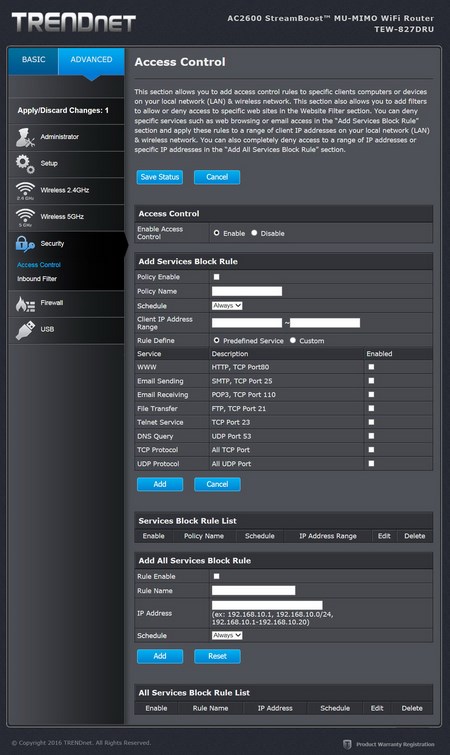Click the Product Warranty Registration shield icon

tap(347, 744)
